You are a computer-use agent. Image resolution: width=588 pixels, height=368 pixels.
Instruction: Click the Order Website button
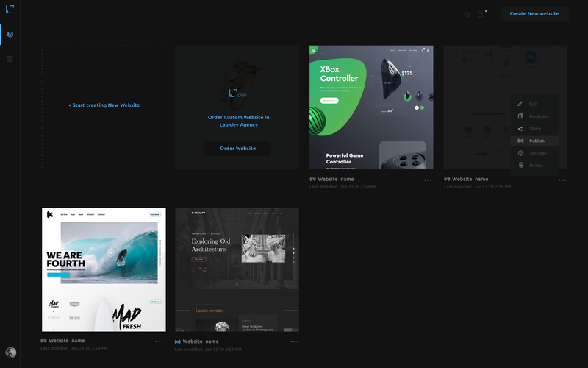237,148
